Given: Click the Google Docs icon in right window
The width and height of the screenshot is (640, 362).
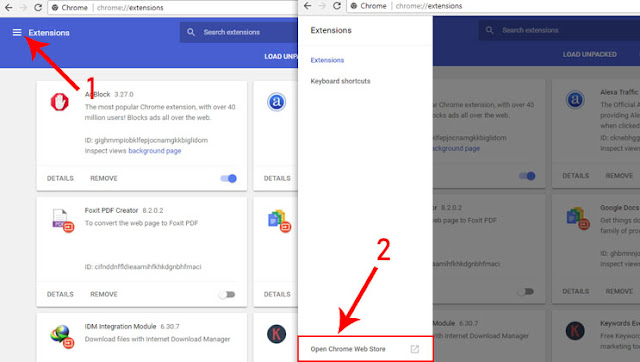Looking at the screenshot, I should coord(578,218).
